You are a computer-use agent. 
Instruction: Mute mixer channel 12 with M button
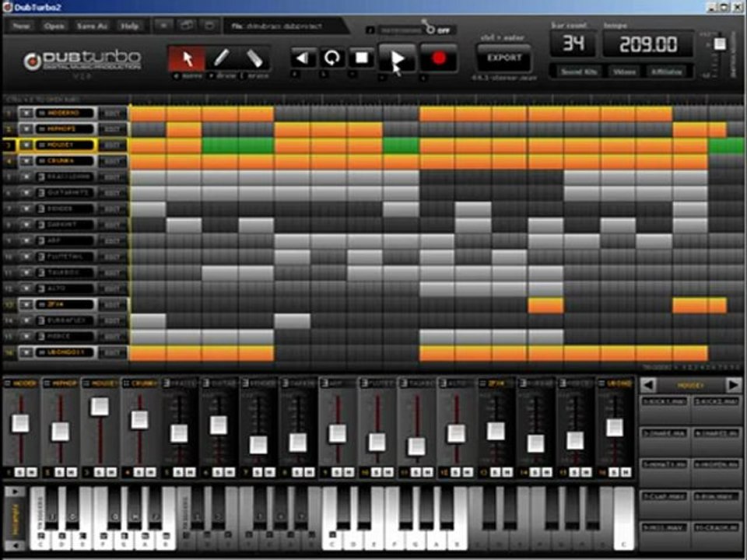point(468,472)
